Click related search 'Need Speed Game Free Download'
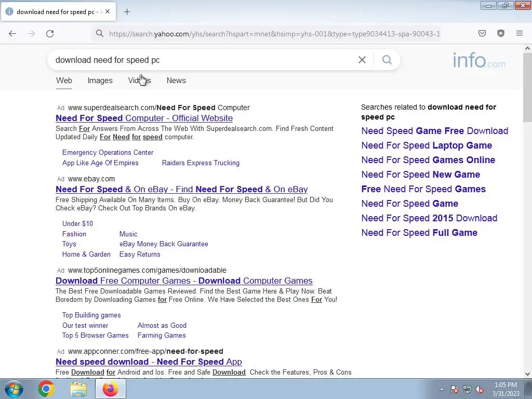Image resolution: width=532 pixels, height=399 pixels. click(x=435, y=130)
